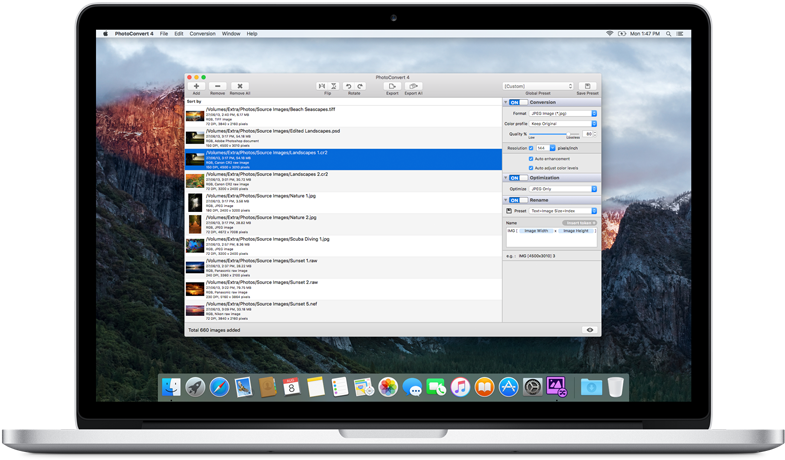The image size is (785, 460).
Task: Open the Help menu
Action: pos(252,34)
